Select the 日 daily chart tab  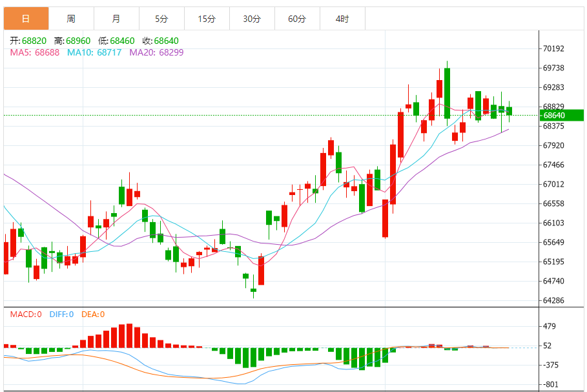pyautogui.click(x=26, y=18)
